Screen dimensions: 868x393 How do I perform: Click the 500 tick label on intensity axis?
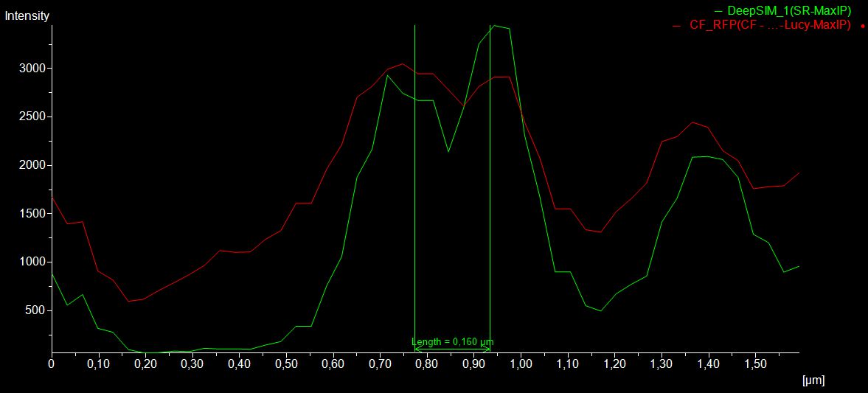coord(34,310)
